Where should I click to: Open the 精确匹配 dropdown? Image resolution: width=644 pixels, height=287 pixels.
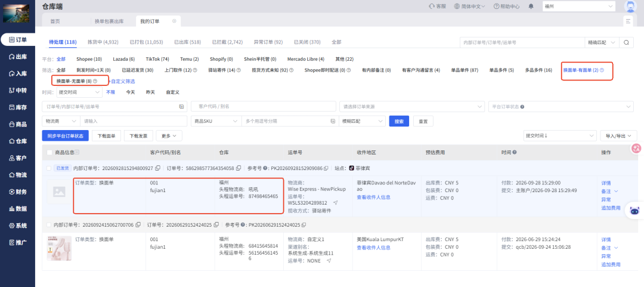[602, 42]
